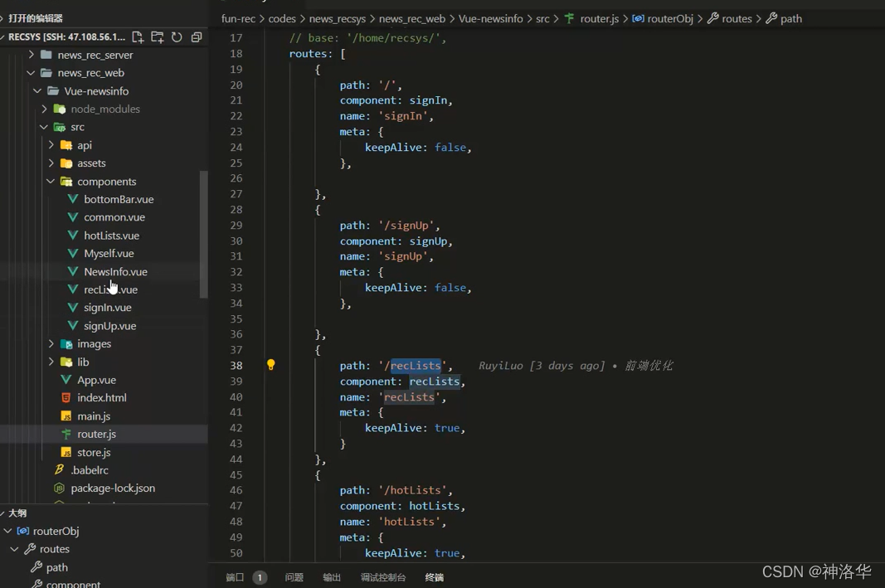
Task: Click keepAlive: true on line 42
Action: point(415,428)
